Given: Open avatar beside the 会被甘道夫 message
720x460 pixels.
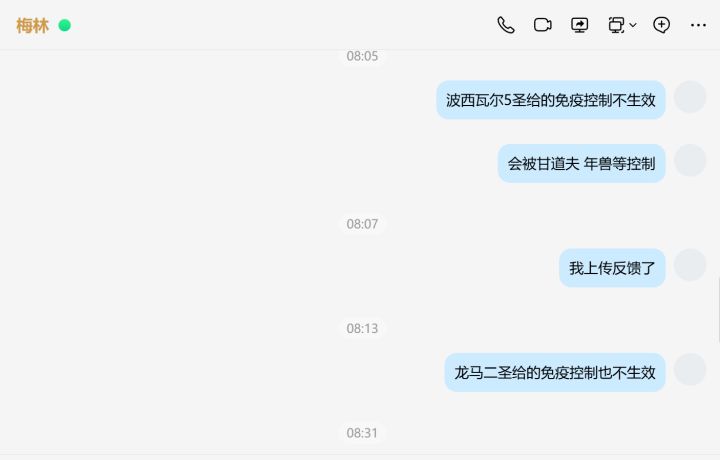Looking at the screenshot, I should pyautogui.click(x=690, y=160).
